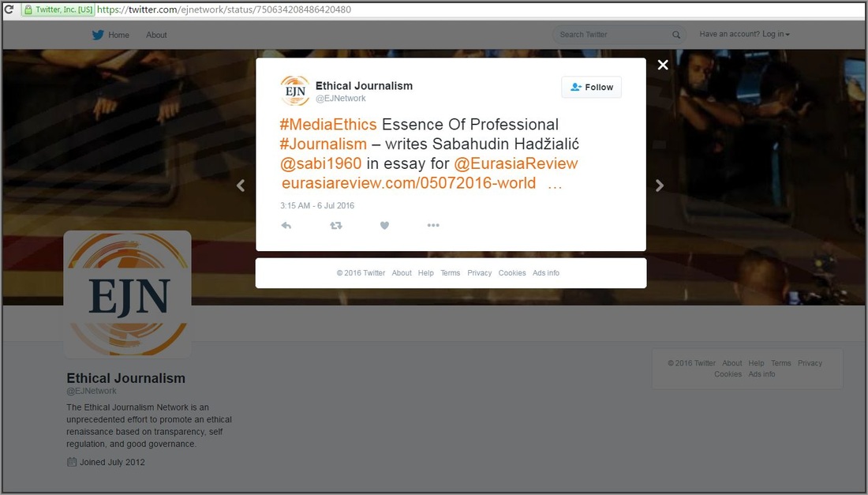Click the browser address bar URL
Screen dimensions: 868x495
coord(223,9)
